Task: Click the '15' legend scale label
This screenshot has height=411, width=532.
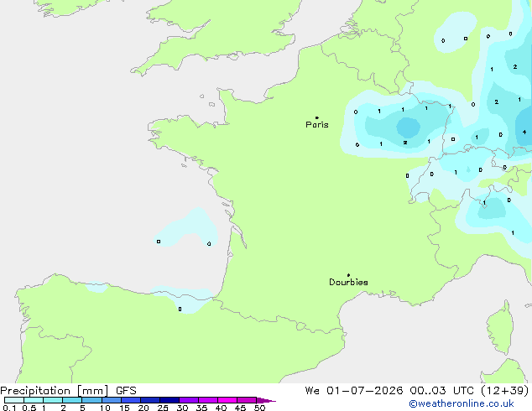Action: tap(124, 408)
